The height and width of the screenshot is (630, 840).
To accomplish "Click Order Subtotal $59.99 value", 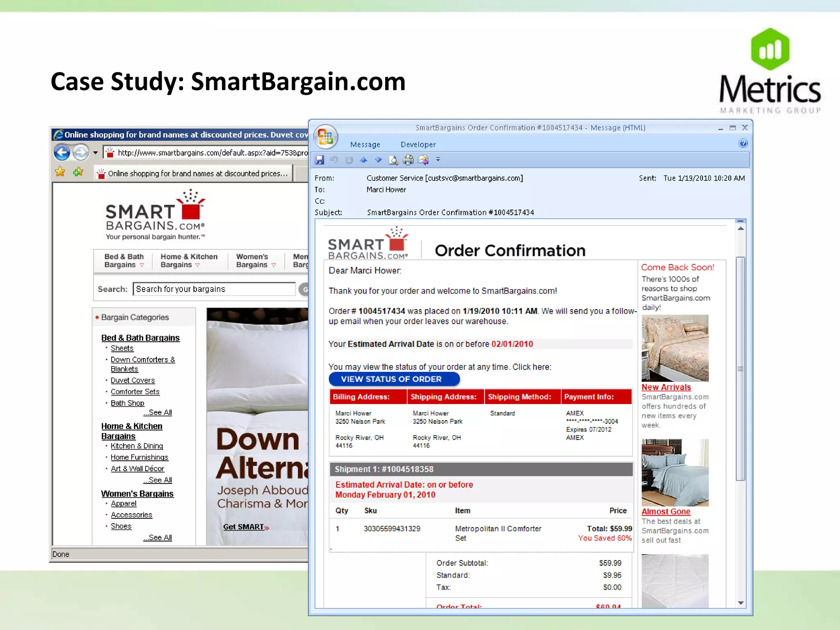I will pyautogui.click(x=610, y=563).
